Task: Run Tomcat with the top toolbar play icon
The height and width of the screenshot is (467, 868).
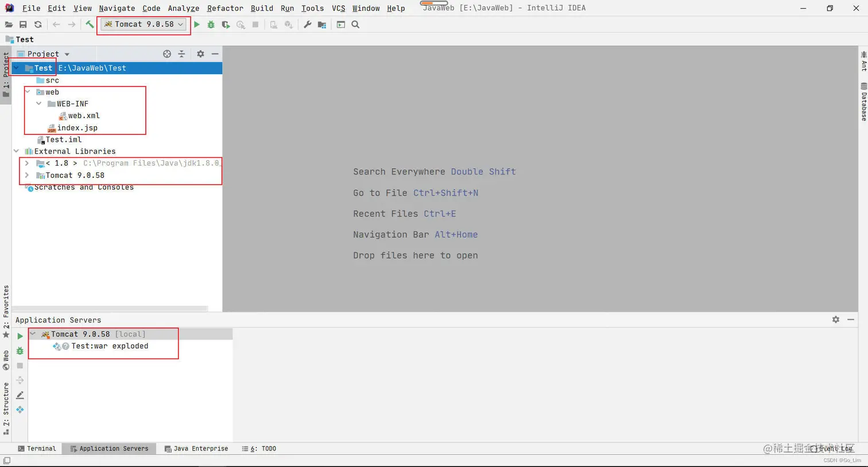Action: tap(197, 25)
